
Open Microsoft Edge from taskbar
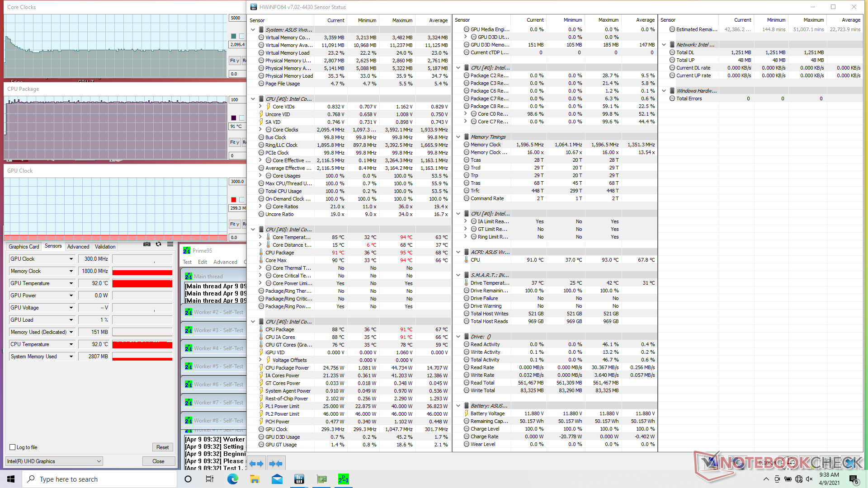(232, 479)
